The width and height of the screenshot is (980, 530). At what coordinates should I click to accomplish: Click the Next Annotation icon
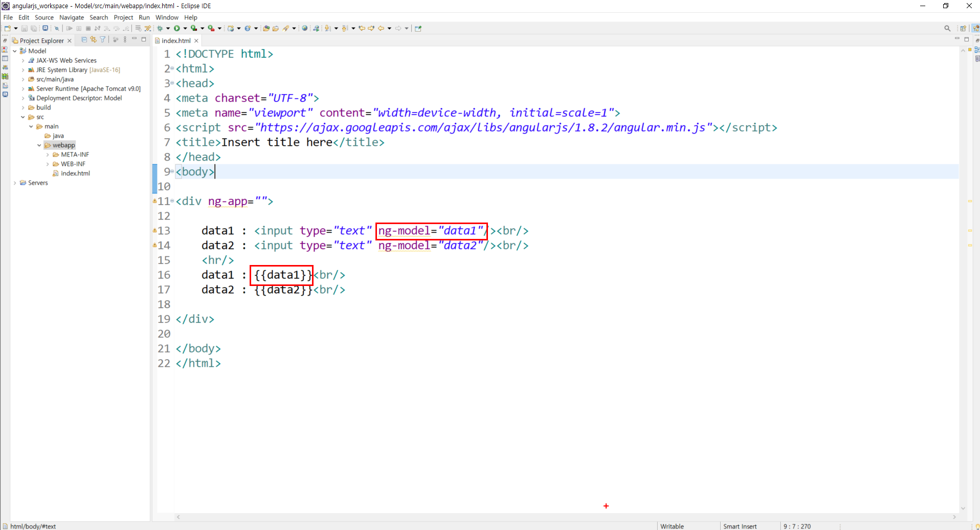328,28
